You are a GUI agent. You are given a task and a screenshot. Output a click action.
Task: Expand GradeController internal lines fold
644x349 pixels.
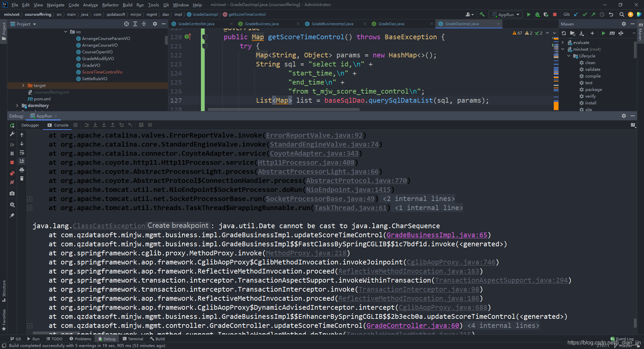coord(30,326)
